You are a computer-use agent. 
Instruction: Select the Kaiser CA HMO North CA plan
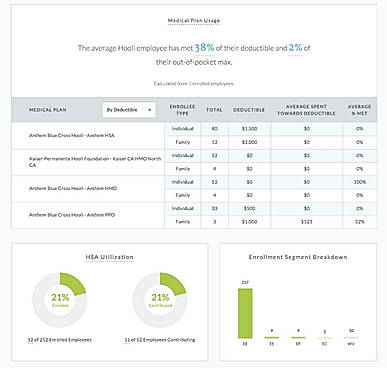coord(95,162)
